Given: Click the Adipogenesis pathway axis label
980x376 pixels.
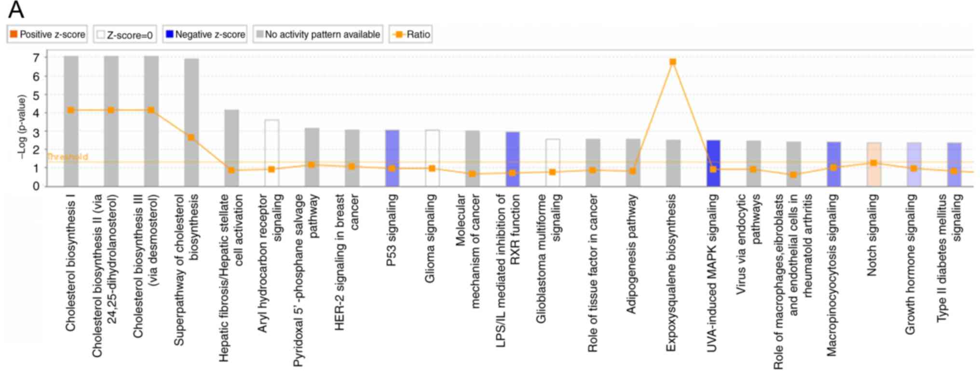Looking at the screenshot, I should point(631,254).
